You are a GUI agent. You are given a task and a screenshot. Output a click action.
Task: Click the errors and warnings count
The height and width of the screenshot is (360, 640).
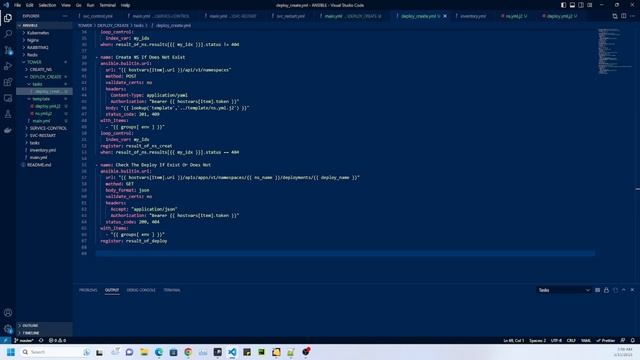pos(57,340)
